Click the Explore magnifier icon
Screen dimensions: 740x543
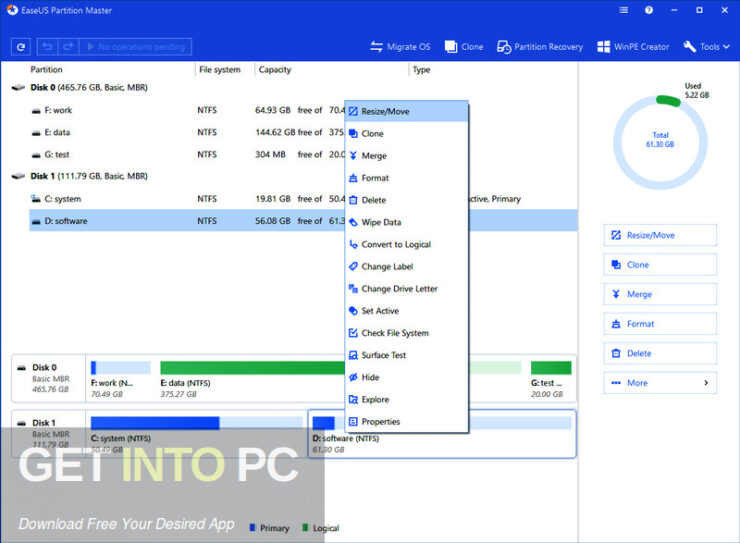click(353, 400)
